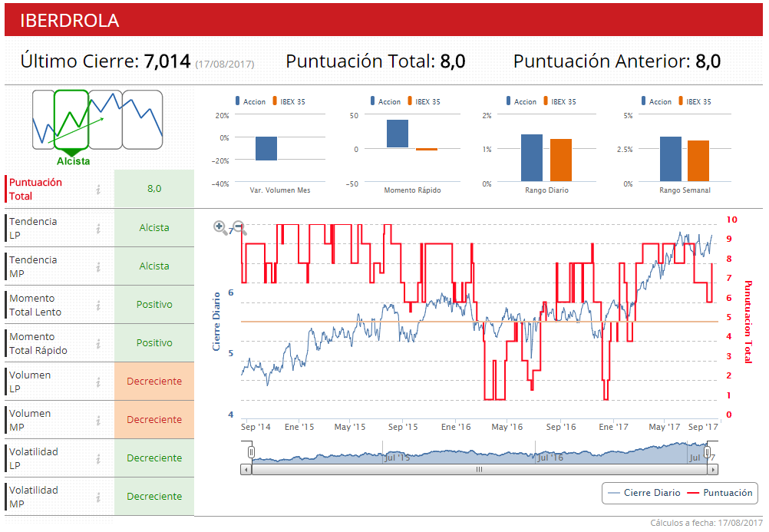Toggle Cierre Diario series in chart legend

[x=644, y=493]
